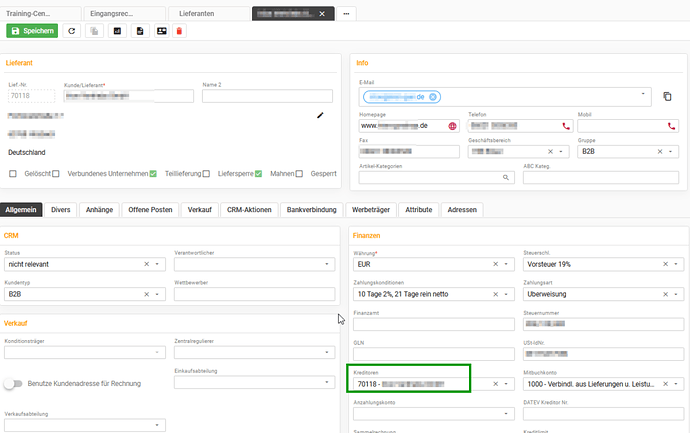Toggle 'Benutze Kundenadresse für Rechnung' switch
The image size is (690, 433).
pos(13,384)
